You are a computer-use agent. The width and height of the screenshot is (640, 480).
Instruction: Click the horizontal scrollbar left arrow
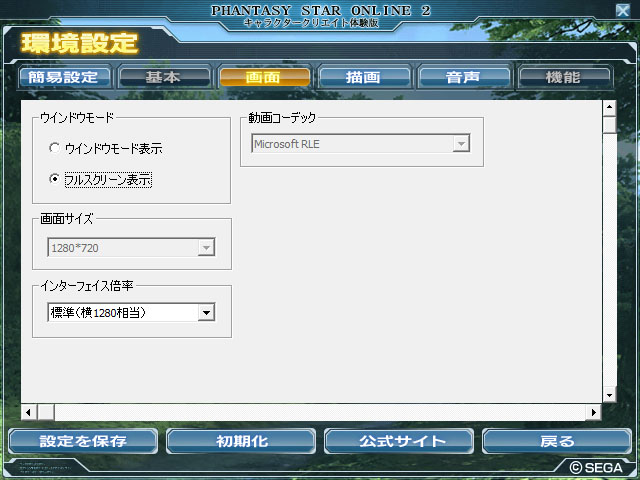29,412
